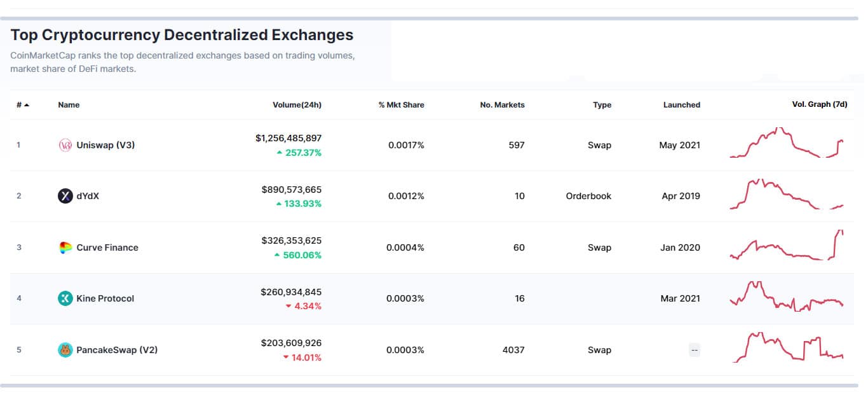The width and height of the screenshot is (868, 397).
Task: Click Curve Finance's 60 markets count
Action: point(519,247)
